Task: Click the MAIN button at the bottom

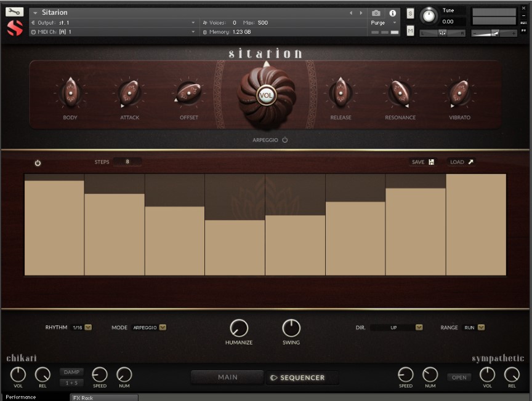Action: [x=227, y=377]
